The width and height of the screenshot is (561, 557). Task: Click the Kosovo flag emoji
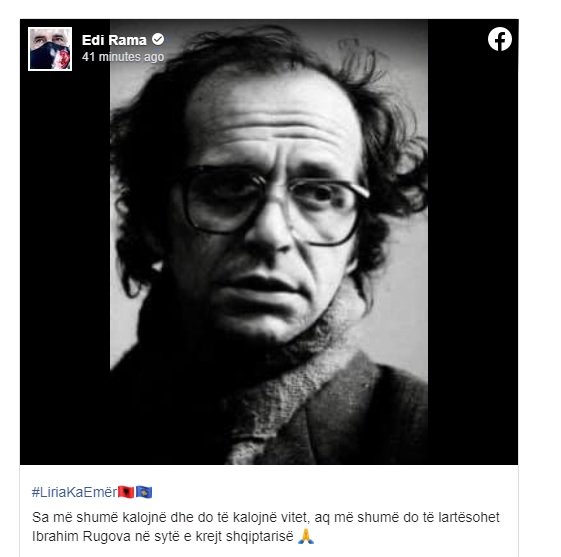pos(144,492)
